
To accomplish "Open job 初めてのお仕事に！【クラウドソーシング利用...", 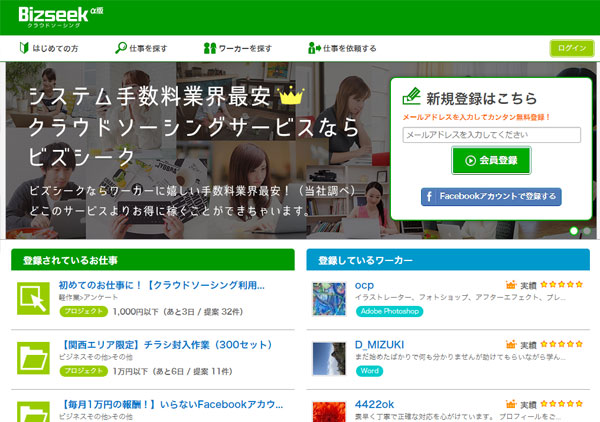I will 161,285.
